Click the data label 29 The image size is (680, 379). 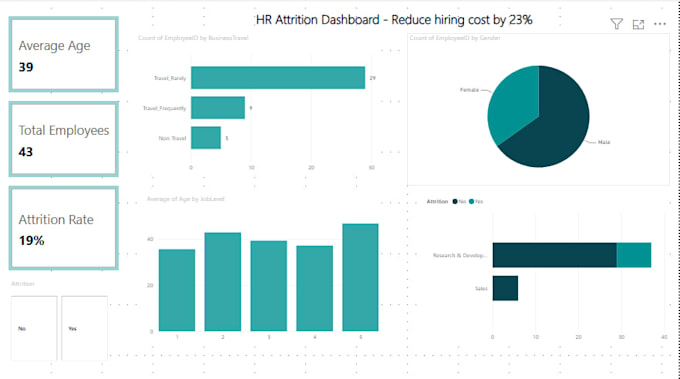[x=373, y=78]
